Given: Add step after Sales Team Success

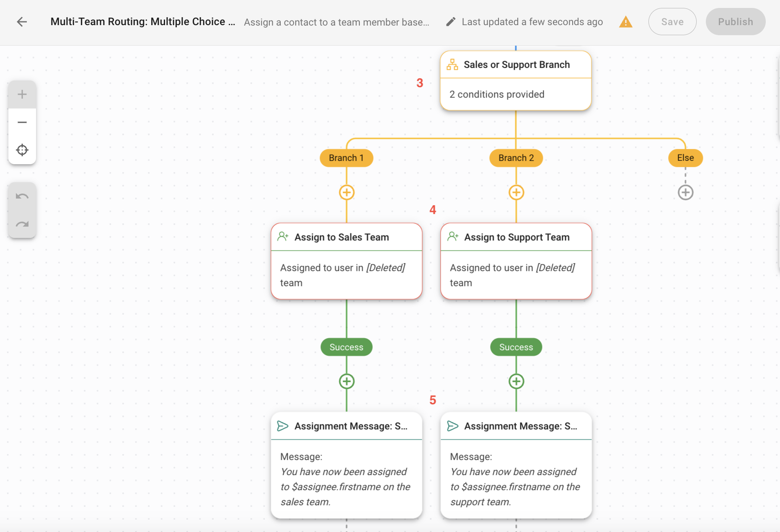Looking at the screenshot, I should [346, 381].
